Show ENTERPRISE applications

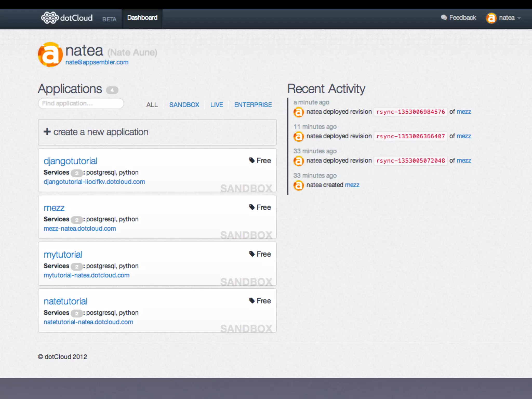point(253,105)
